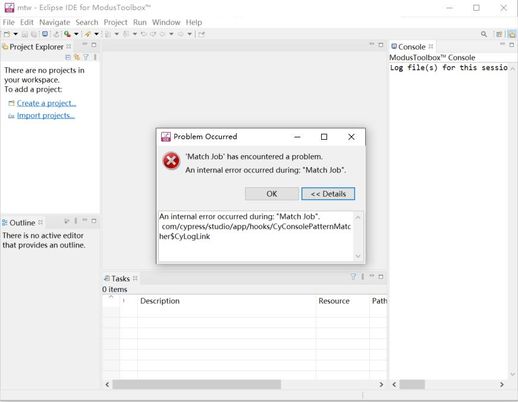
Task: Select the Console tab
Action: point(412,47)
